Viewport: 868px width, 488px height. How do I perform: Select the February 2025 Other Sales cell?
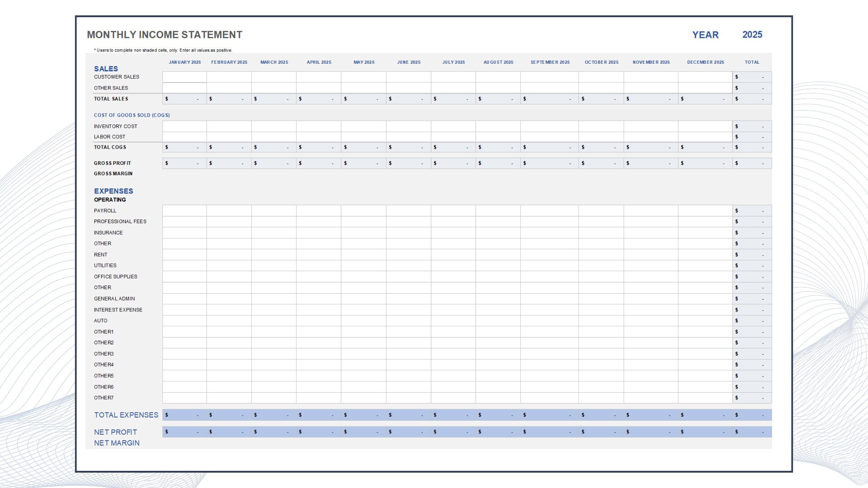click(x=229, y=88)
